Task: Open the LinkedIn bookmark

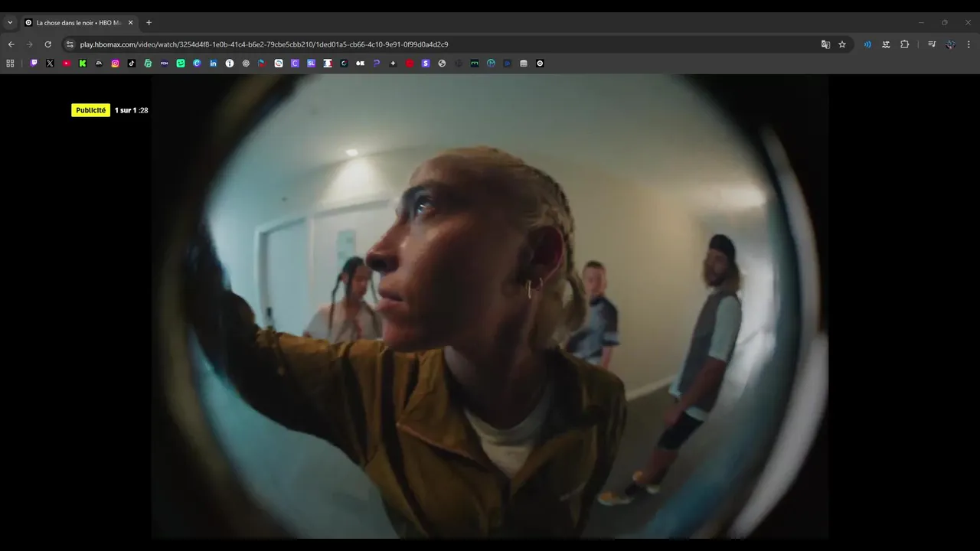Action: (214, 64)
